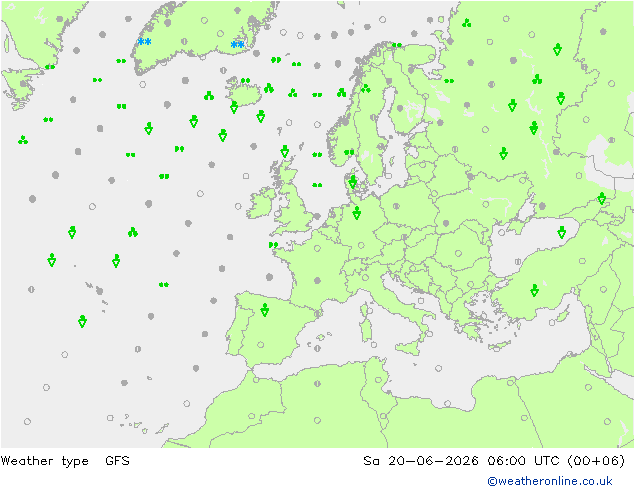Click green shower symbol in eastern Black Sea
This screenshot has width=634, height=490.
[x=561, y=232]
